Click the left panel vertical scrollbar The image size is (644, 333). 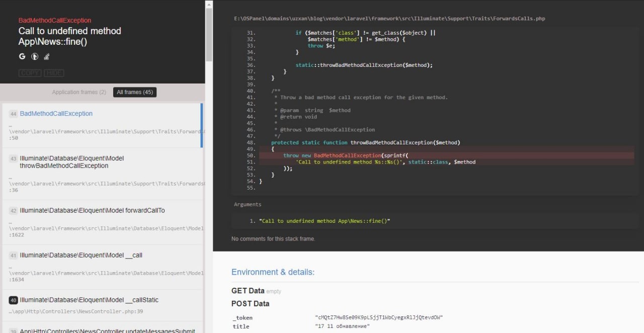(x=209, y=30)
